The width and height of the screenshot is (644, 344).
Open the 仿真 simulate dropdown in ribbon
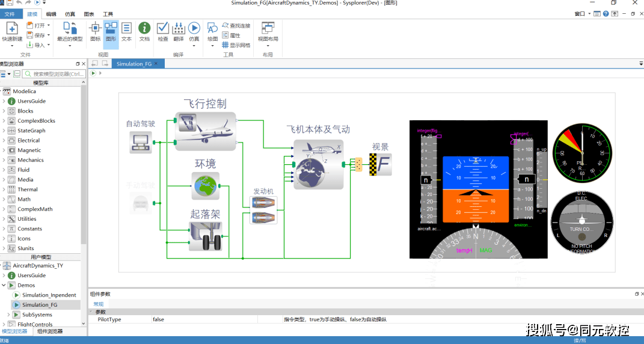click(194, 39)
